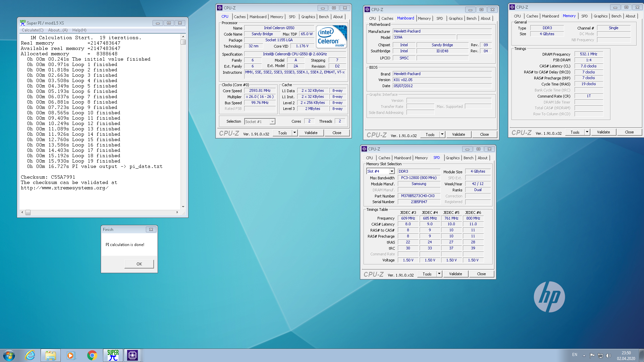Open volume speaker tray icon

(608, 355)
